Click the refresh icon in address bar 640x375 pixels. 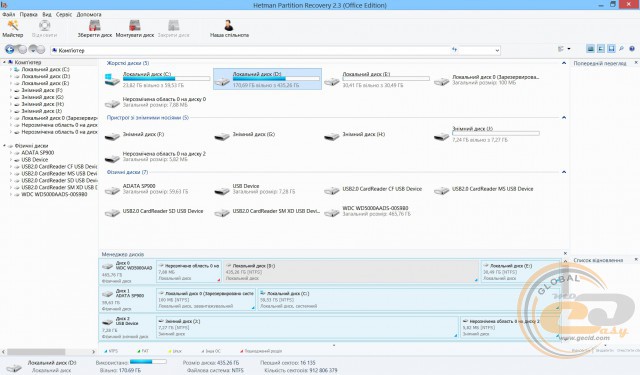click(455, 50)
